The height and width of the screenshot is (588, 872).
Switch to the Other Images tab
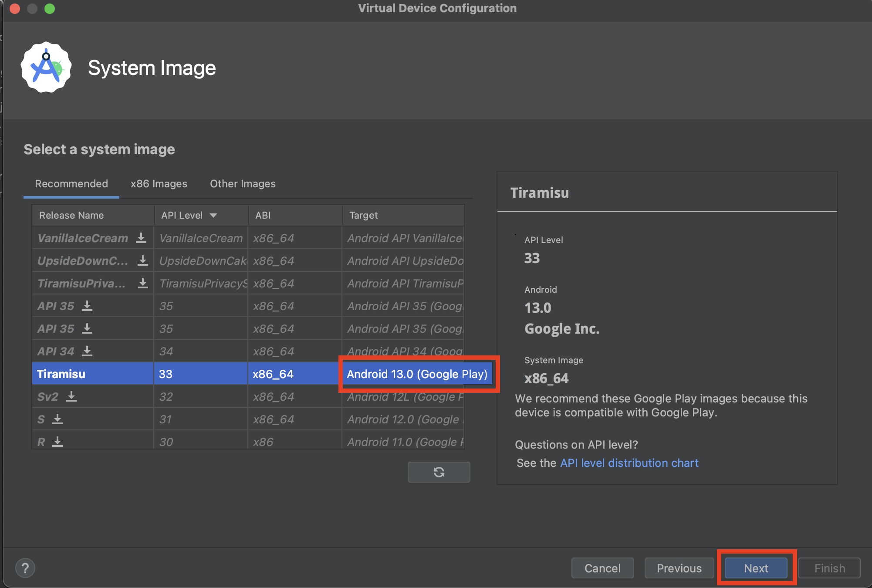click(x=243, y=184)
